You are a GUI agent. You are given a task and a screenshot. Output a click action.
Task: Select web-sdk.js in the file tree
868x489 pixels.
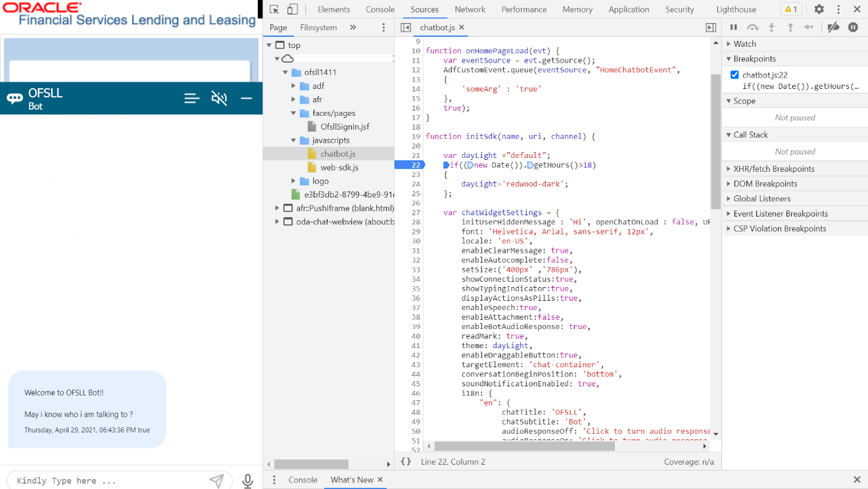(339, 167)
